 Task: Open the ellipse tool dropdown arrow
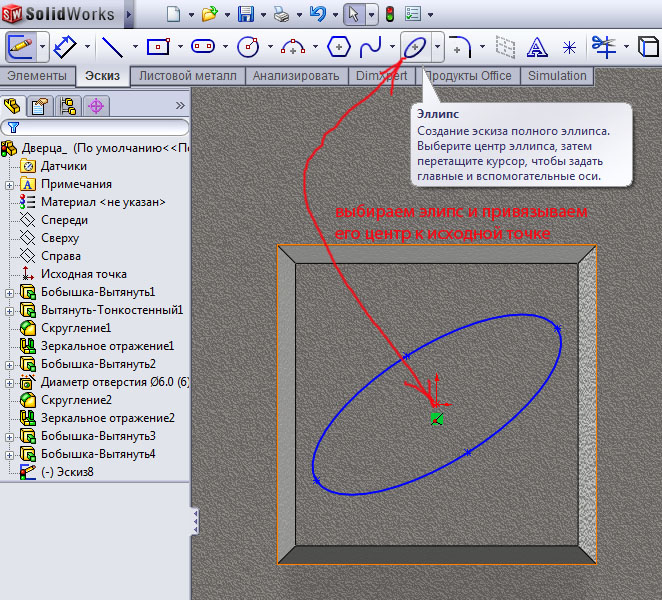[437, 46]
